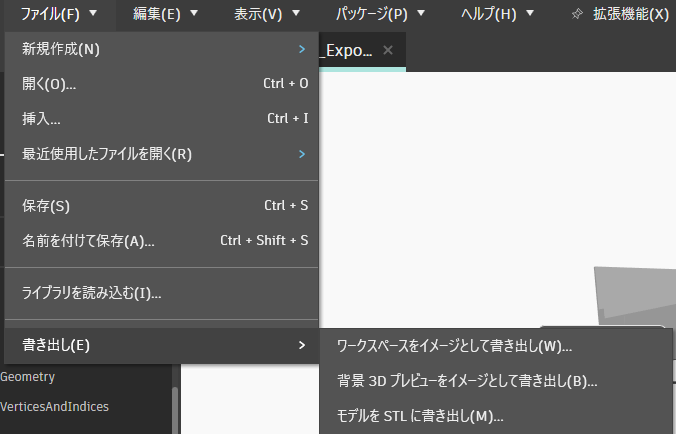Click the pin icon beside 拡張機能(X)

(x=577, y=14)
